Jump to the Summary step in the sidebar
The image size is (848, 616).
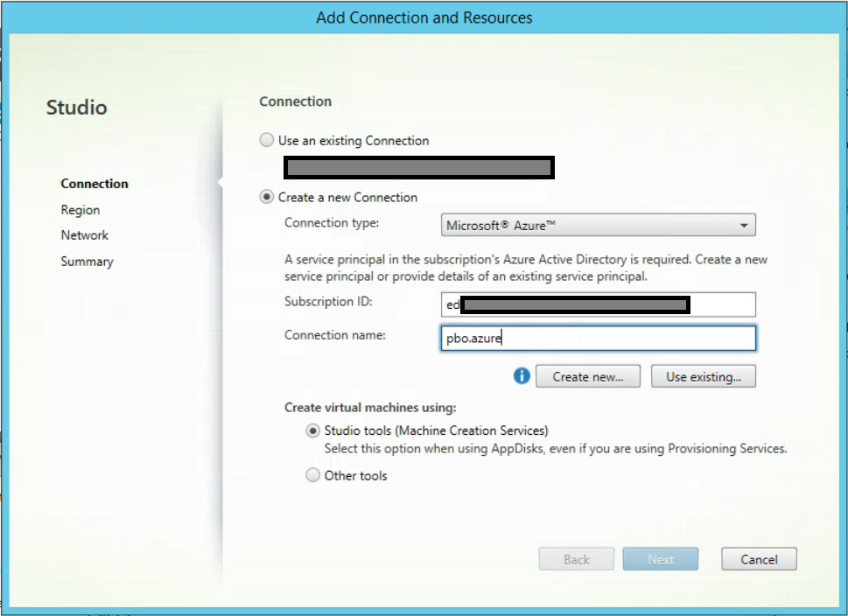[87, 262]
